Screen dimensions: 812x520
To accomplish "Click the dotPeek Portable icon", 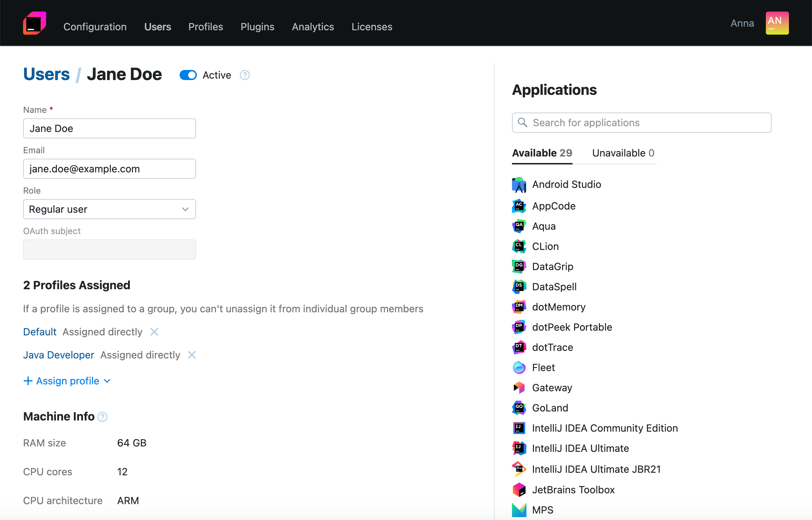I will 519,327.
